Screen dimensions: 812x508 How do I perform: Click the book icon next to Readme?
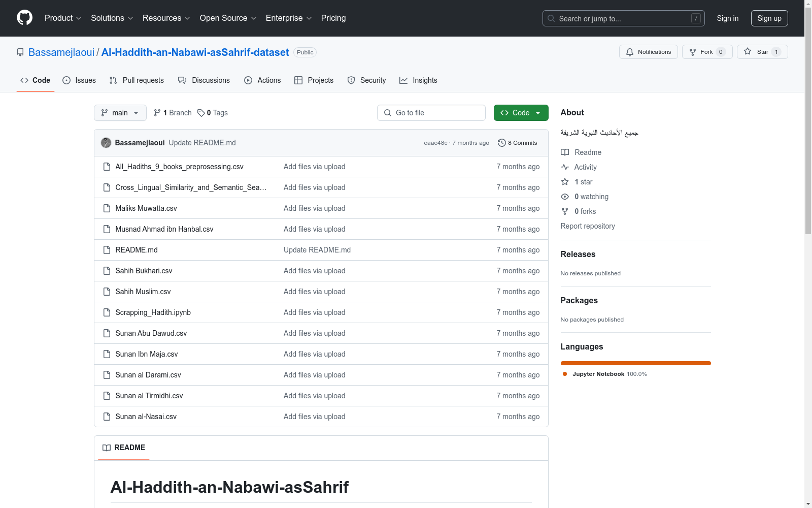tap(565, 152)
